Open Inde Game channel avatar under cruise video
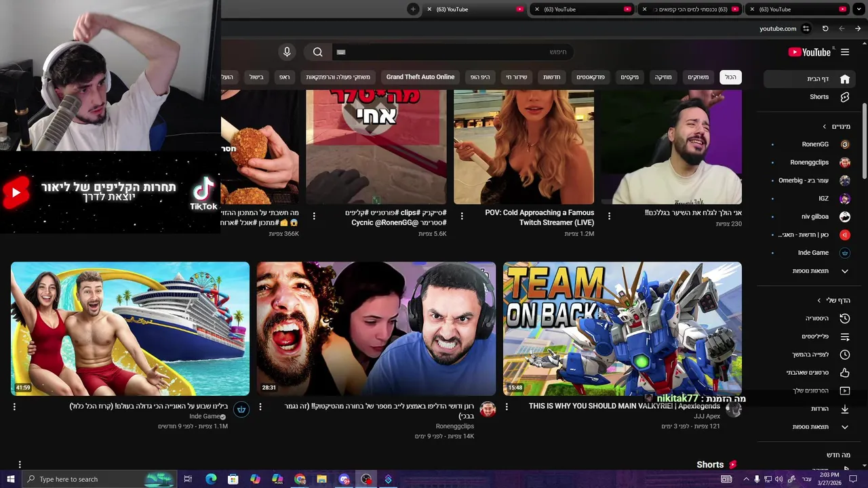Screen dimensions: 868x488 241,409
